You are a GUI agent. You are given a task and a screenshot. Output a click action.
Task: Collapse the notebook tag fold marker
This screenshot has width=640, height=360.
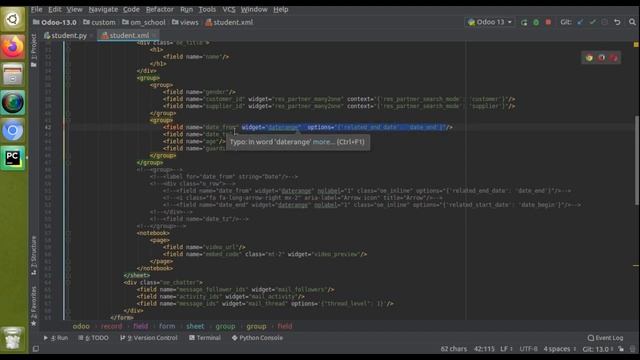68,233
